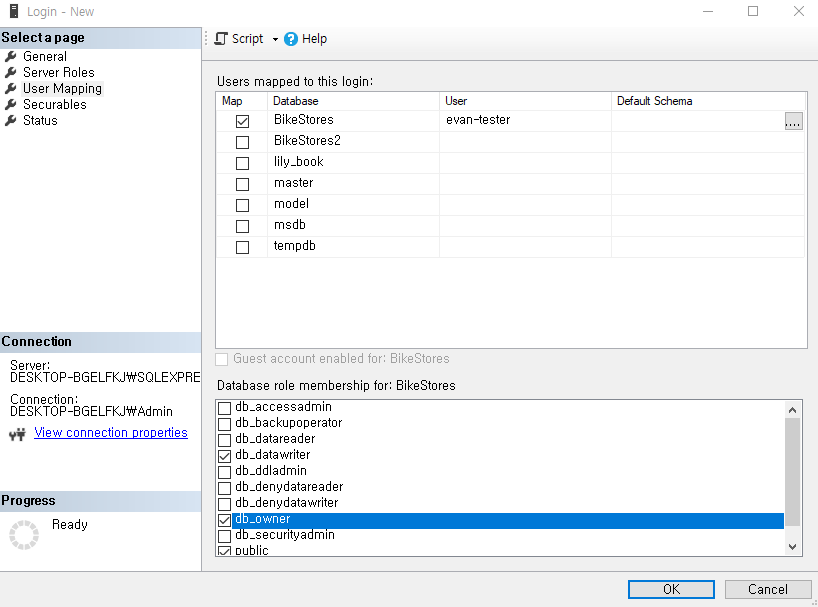Image resolution: width=818 pixels, height=607 pixels.
Task: Select the db_owner role label
Action: 262,519
